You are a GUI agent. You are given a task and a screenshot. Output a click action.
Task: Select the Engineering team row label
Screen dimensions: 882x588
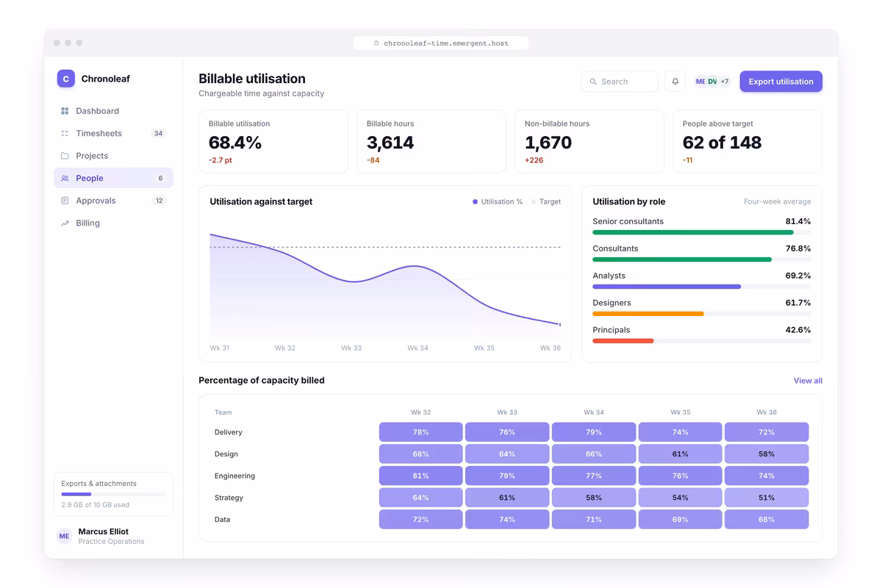point(235,476)
